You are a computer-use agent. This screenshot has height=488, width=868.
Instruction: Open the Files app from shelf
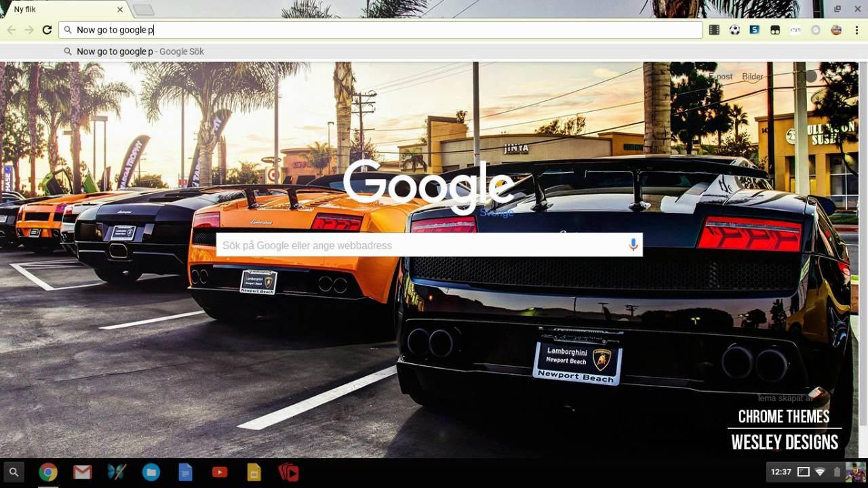(x=151, y=472)
